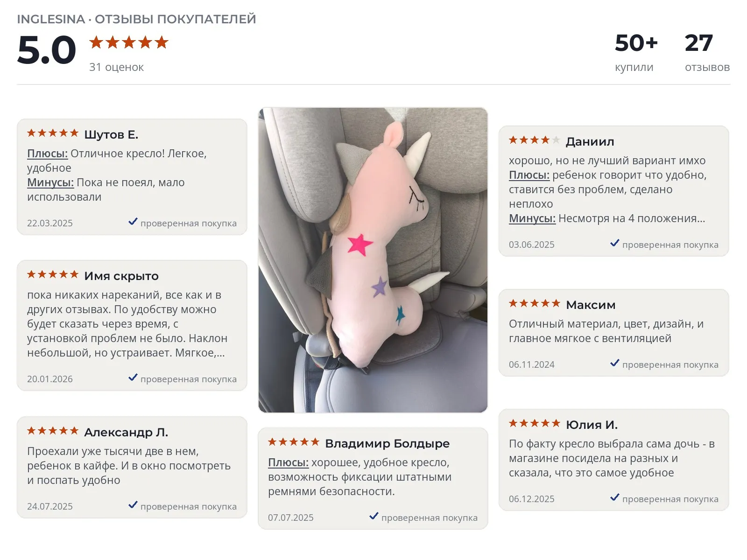Click the star rating on Александр Л. review
The width and height of the screenshot is (747, 560).
tap(53, 431)
